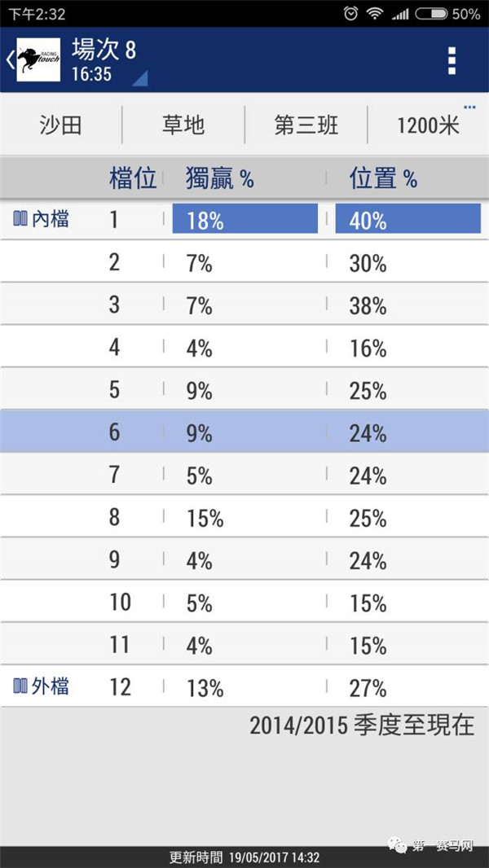
Task: Choose the 1200米 distance tab
Action: pyautogui.click(x=428, y=125)
